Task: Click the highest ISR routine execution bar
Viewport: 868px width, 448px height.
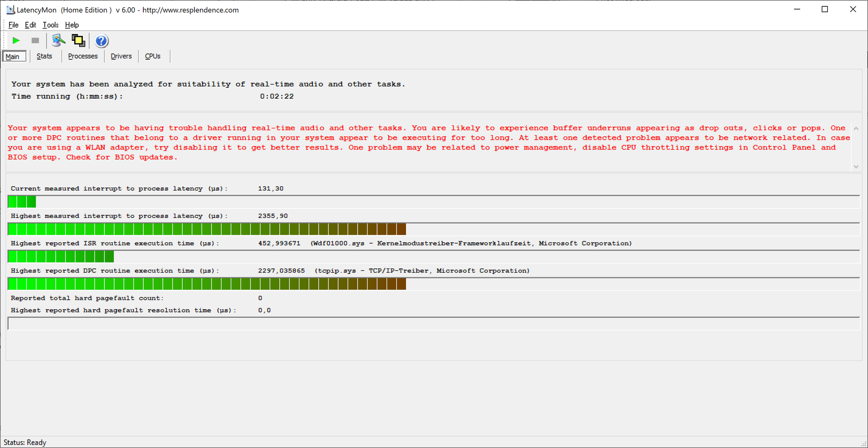Action: click(x=61, y=257)
